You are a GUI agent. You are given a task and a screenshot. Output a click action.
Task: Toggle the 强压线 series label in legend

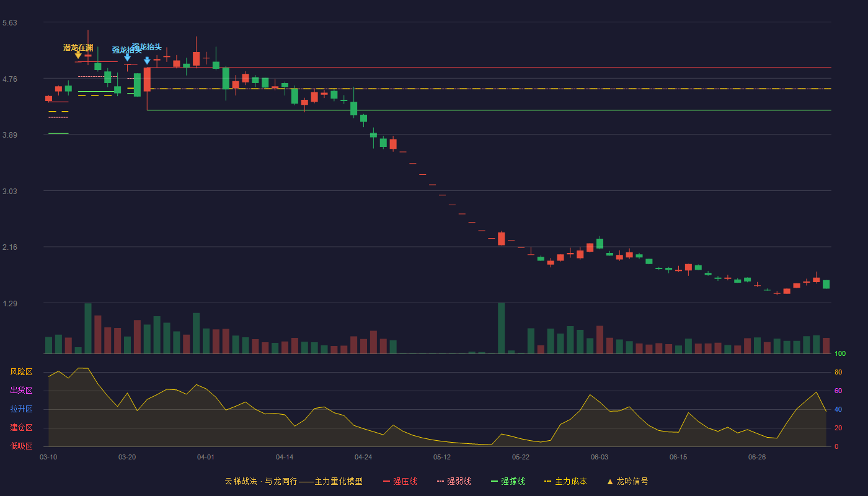(405, 482)
